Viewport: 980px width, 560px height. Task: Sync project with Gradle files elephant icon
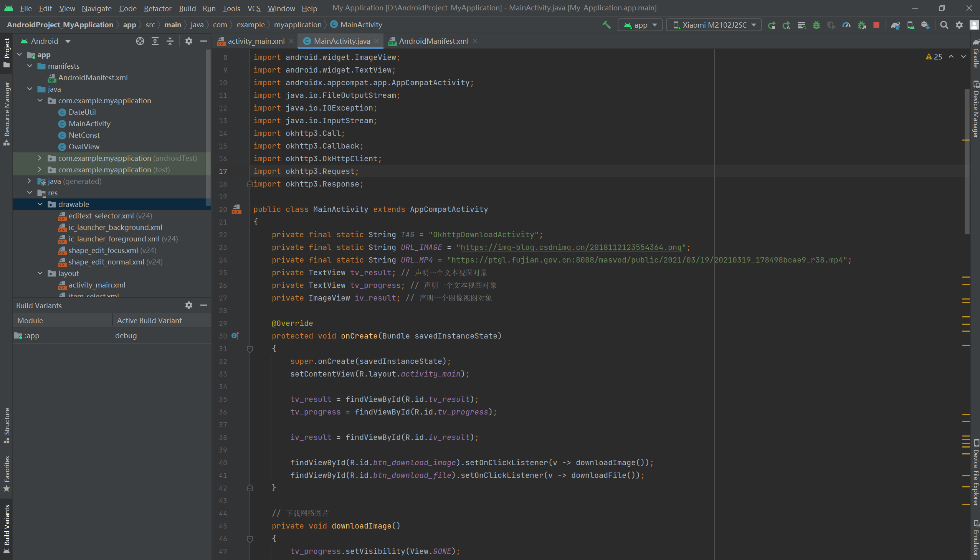(x=896, y=25)
